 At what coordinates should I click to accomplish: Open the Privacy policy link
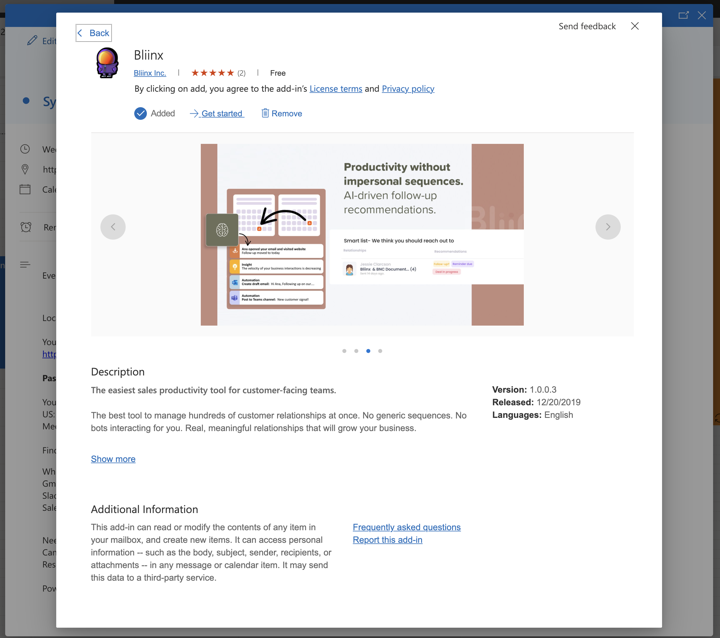(x=408, y=89)
